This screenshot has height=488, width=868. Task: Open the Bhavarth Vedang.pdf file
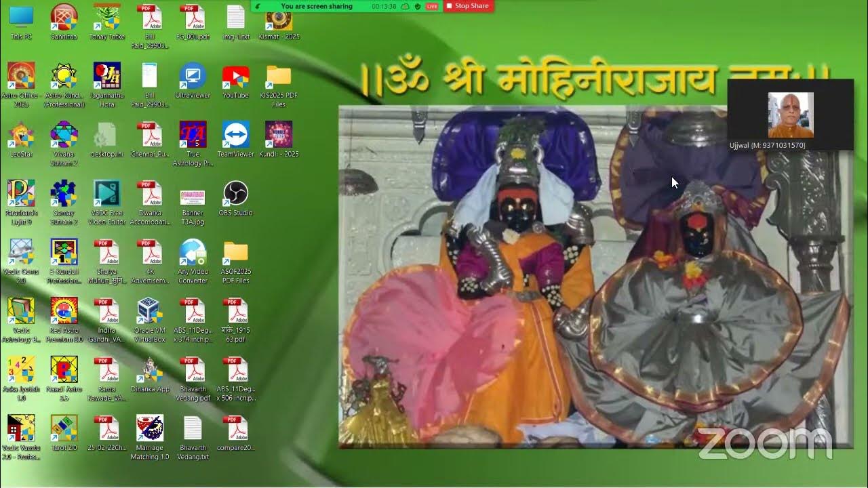click(193, 380)
